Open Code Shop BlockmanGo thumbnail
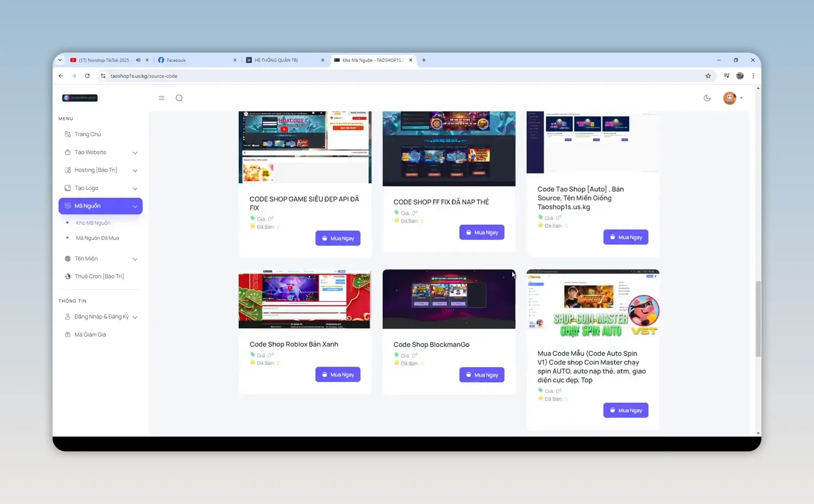The image size is (814, 504). 449,299
